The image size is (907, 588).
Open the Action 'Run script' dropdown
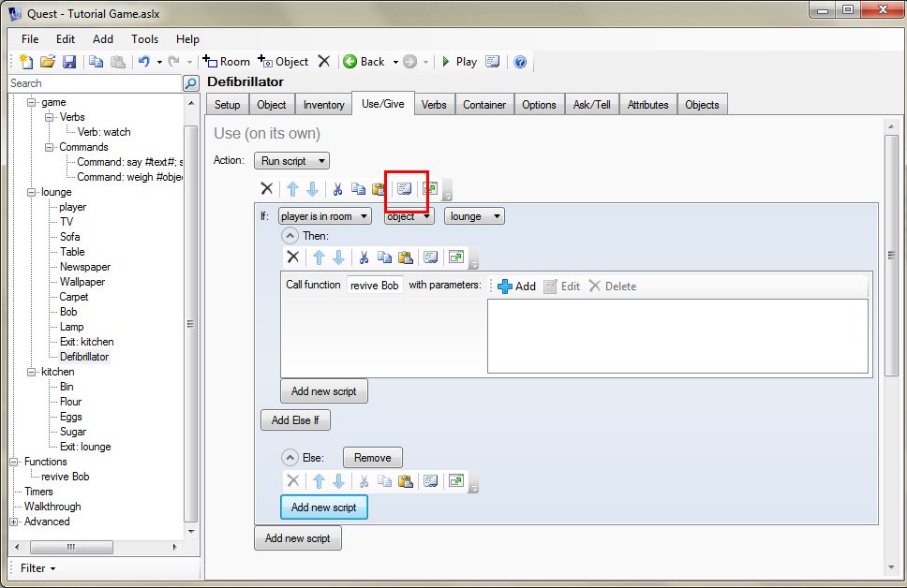coord(295,161)
